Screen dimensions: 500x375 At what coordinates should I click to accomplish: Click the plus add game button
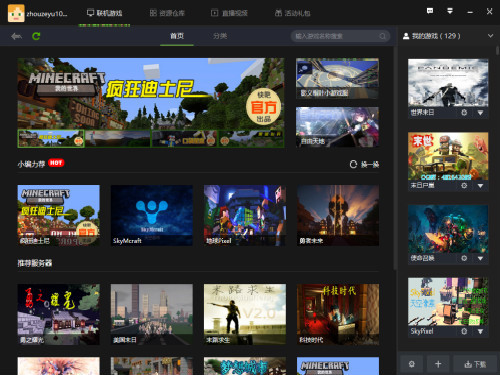[438, 364]
